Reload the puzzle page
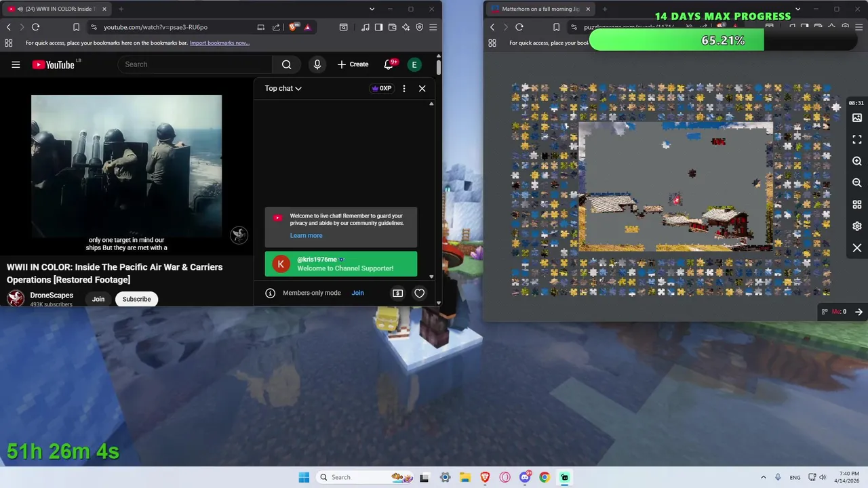The image size is (868, 488). [519, 27]
